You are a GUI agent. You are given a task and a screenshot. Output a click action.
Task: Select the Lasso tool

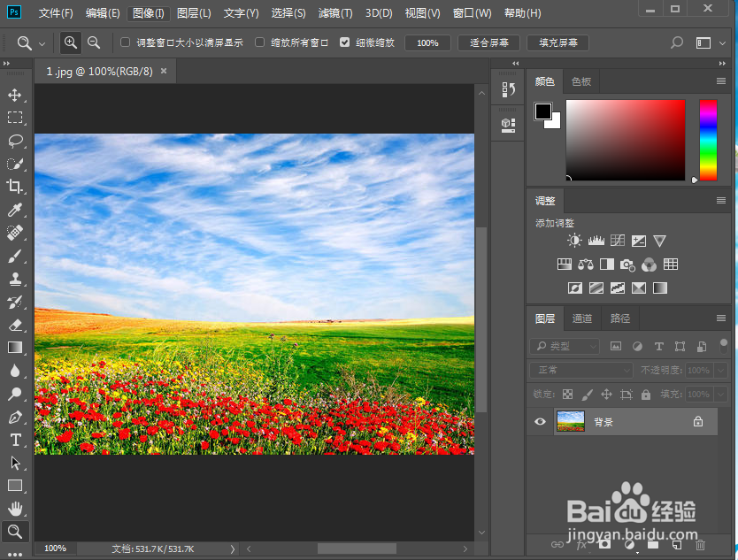coord(14,141)
